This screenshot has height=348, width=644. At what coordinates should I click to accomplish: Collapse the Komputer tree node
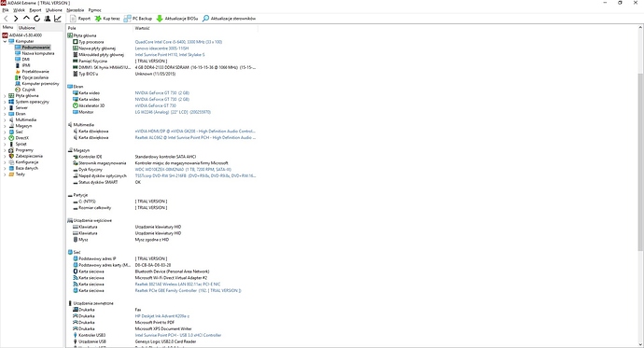tap(5, 41)
